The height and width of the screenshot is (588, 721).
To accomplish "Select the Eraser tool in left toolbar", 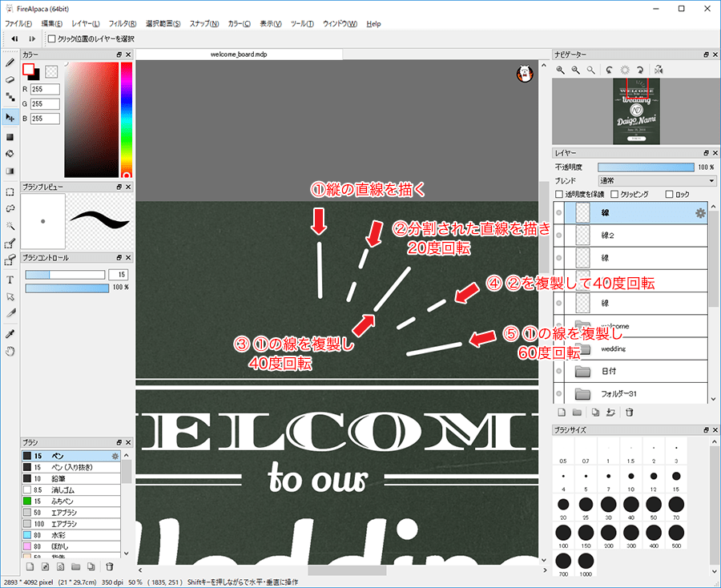I will (x=10, y=79).
